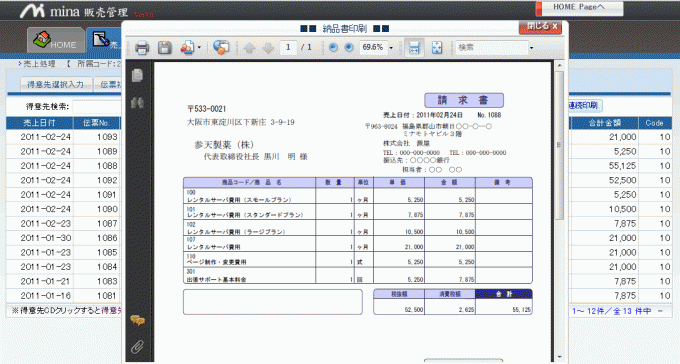This screenshot has height=364, width=680.
Task: Click the total amount 10,500 in table
Action: point(622,209)
